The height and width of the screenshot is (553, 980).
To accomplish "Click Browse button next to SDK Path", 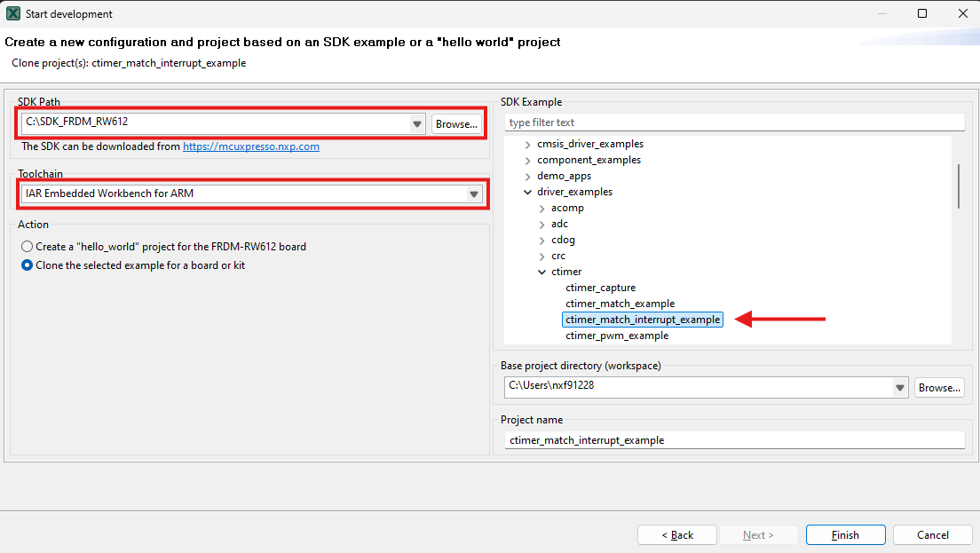I will 457,124.
